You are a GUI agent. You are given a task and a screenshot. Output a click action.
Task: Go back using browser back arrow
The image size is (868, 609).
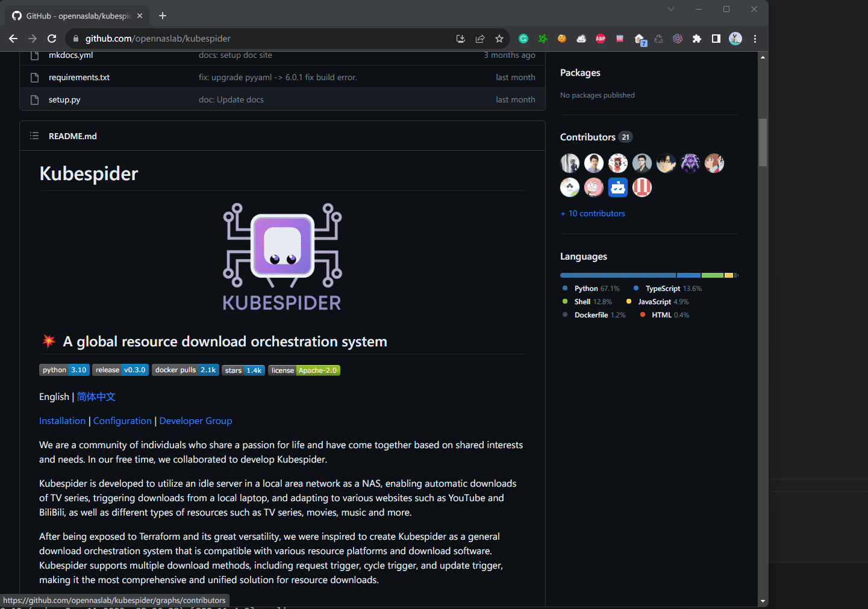click(x=13, y=39)
